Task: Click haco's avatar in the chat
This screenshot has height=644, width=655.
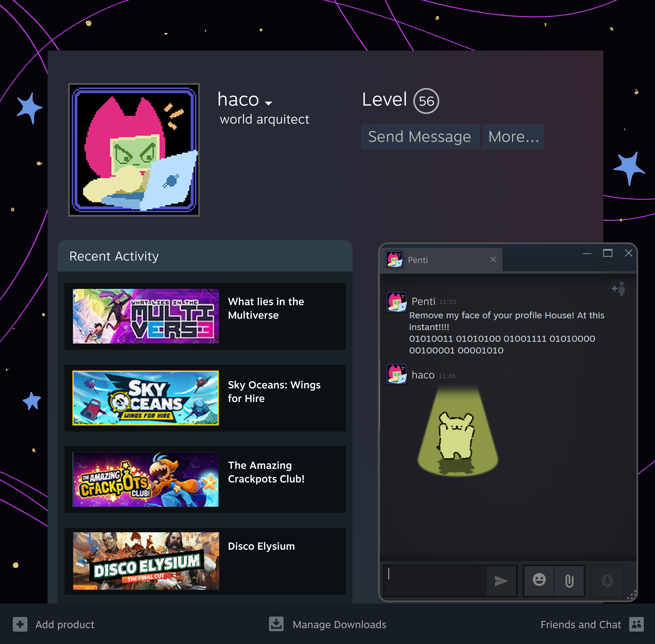Action: click(396, 374)
